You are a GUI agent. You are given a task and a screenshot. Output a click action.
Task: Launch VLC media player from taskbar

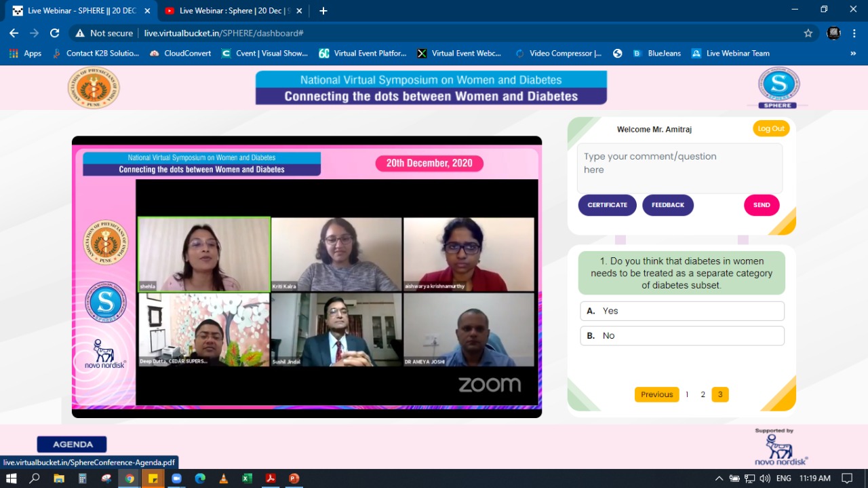(x=223, y=478)
